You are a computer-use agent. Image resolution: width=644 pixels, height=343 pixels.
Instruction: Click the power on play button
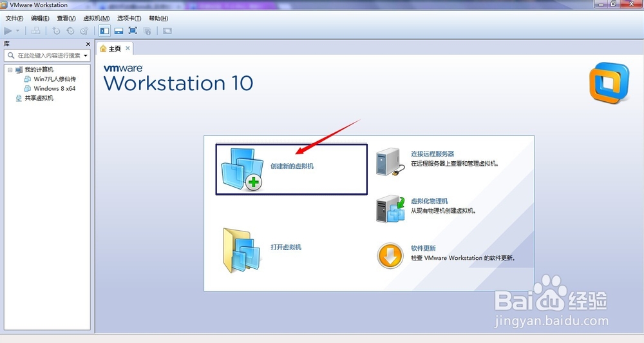tap(8, 31)
